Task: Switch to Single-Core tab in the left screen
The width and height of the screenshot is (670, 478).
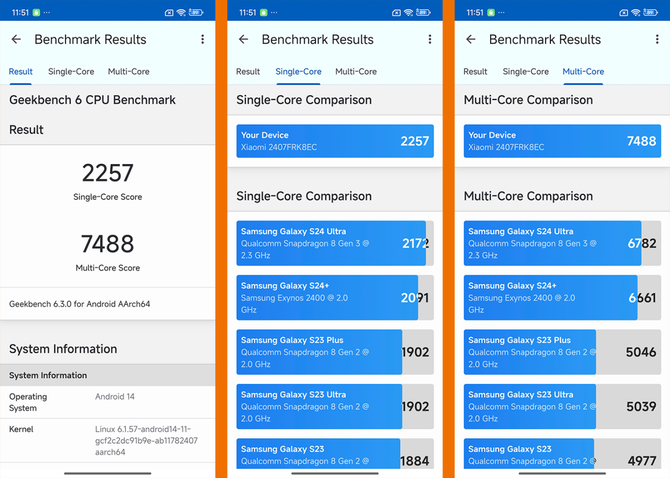Action: (x=71, y=71)
